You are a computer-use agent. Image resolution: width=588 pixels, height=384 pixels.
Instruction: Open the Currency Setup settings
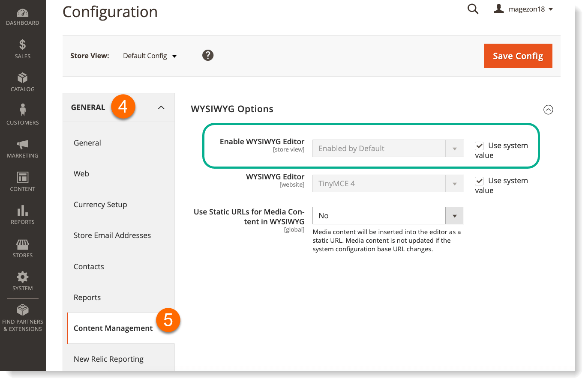pyautogui.click(x=100, y=205)
